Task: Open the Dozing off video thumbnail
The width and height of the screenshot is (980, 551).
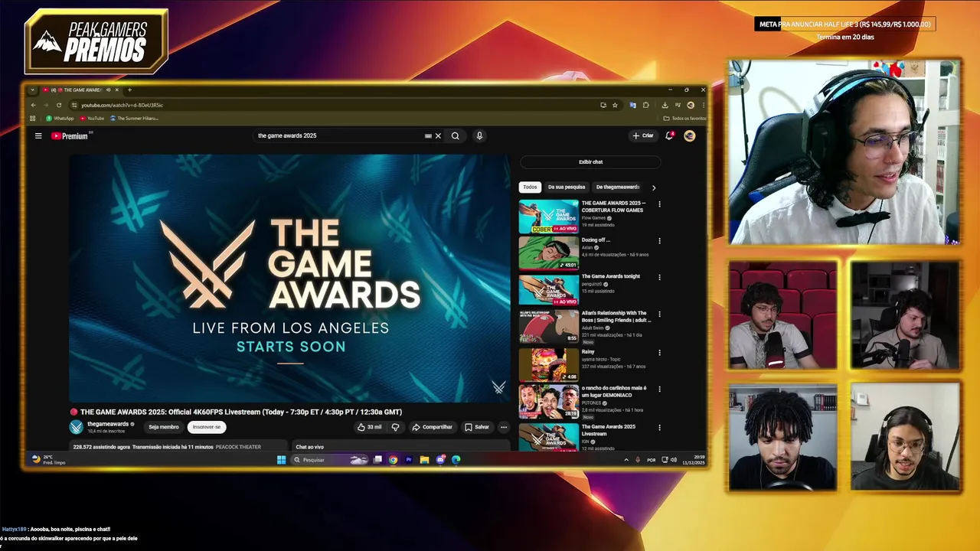Action: (x=549, y=253)
